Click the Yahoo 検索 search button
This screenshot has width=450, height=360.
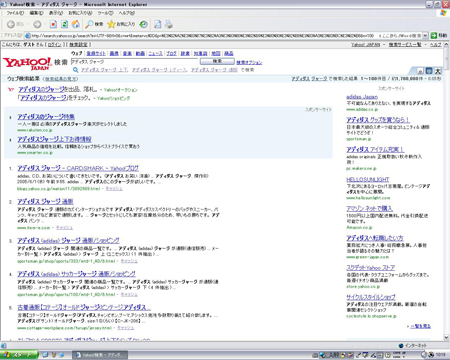[217, 61]
